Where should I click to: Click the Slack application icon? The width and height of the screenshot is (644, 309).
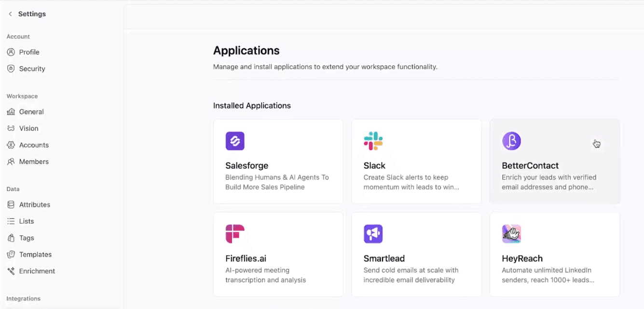click(x=373, y=141)
